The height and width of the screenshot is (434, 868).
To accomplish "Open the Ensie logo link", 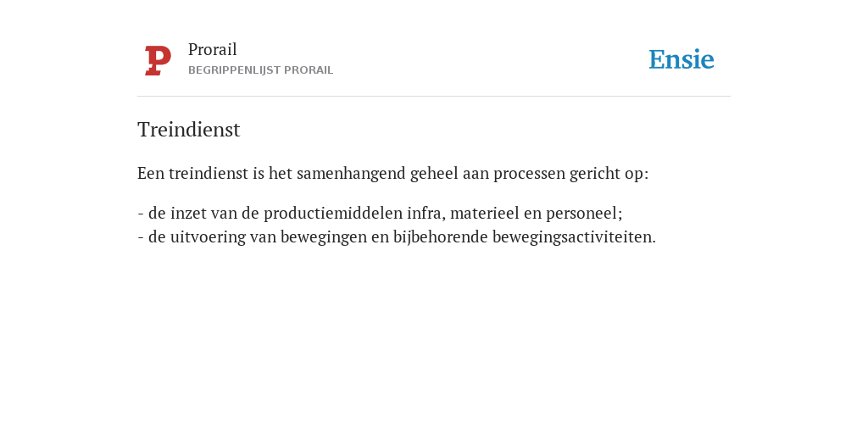I will coord(682,59).
